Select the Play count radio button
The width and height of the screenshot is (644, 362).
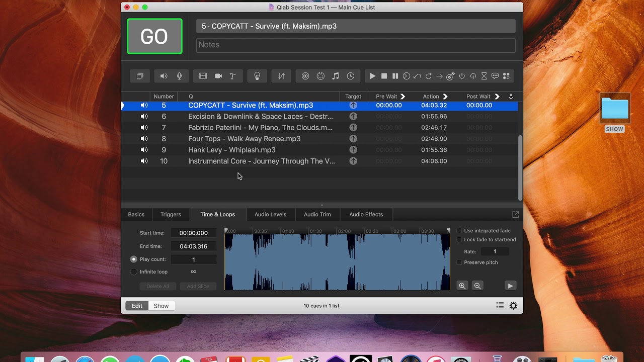133,259
